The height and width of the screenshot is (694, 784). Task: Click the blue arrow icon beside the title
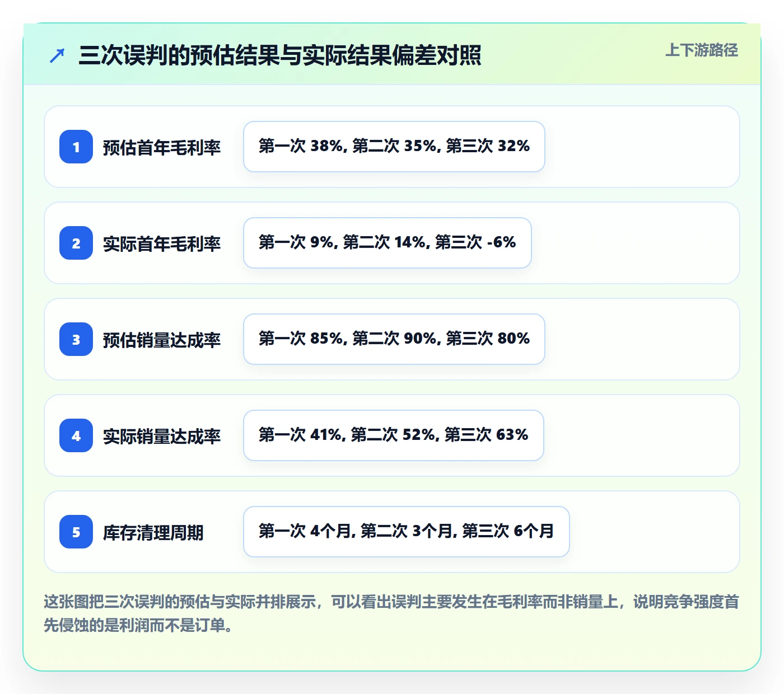click(x=57, y=55)
